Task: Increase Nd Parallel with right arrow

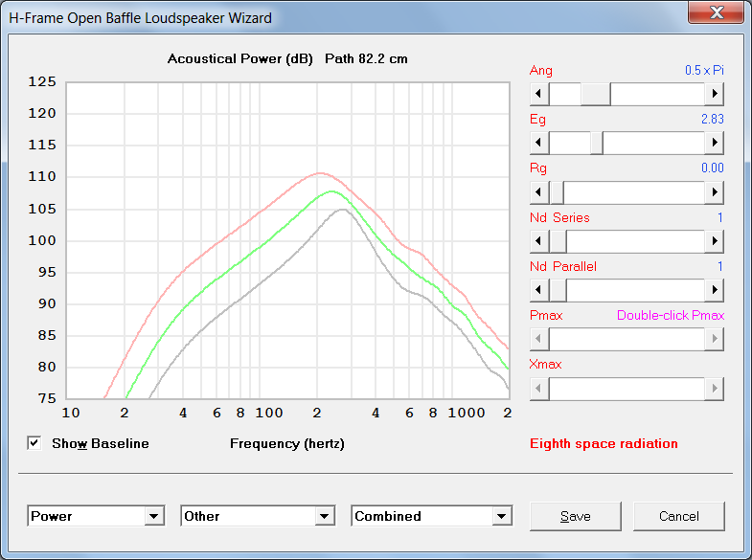Action: pos(714,290)
